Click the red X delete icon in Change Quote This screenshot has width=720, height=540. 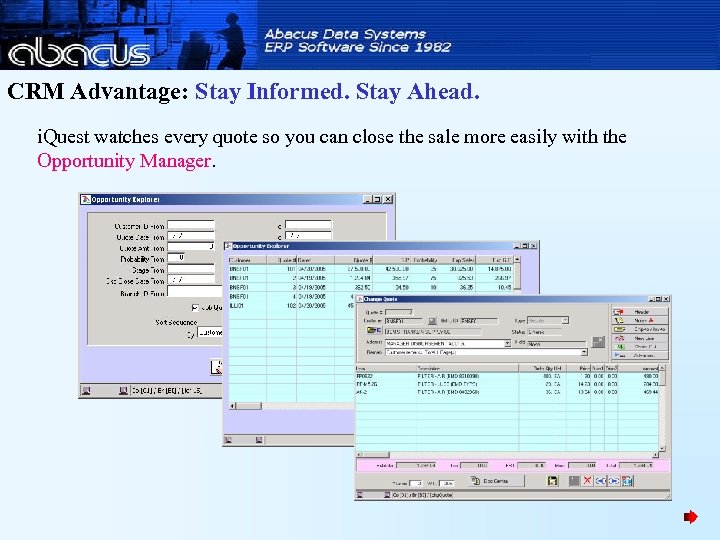[587, 480]
